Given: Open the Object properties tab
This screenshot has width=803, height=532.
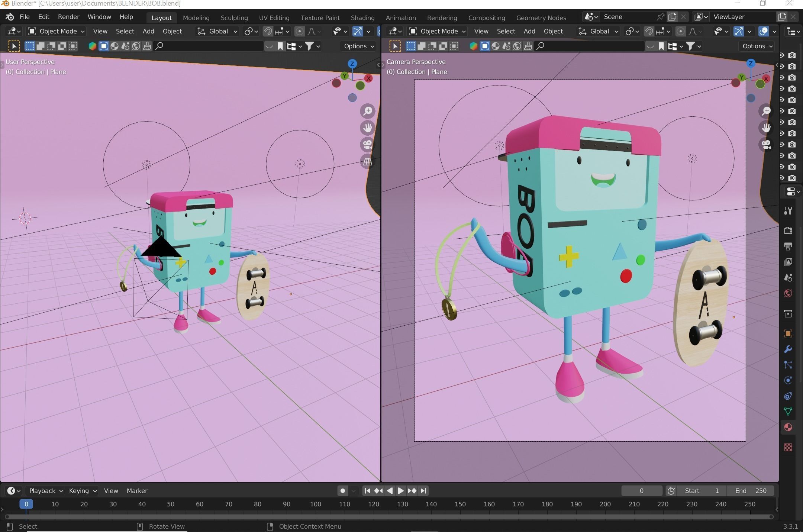Looking at the screenshot, I should coord(788,333).
